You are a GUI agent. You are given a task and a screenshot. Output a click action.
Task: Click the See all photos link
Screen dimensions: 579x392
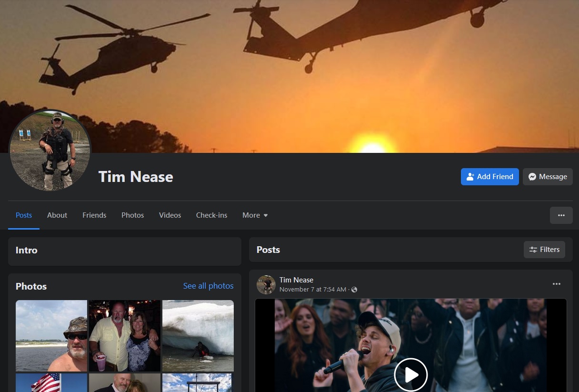(208, 286)
